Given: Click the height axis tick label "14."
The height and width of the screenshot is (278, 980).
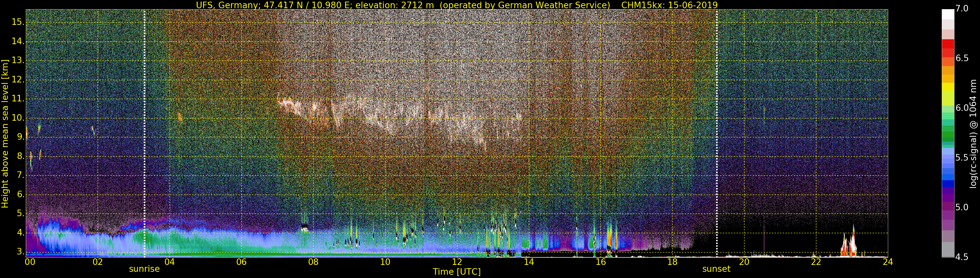Looking at the screenshot, I should 18,42.
